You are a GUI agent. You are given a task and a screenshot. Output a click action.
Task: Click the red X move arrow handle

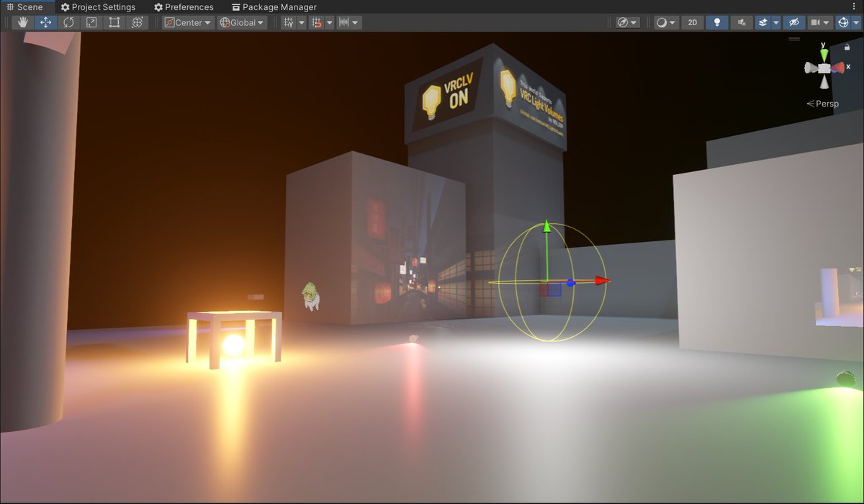[603, 281]
